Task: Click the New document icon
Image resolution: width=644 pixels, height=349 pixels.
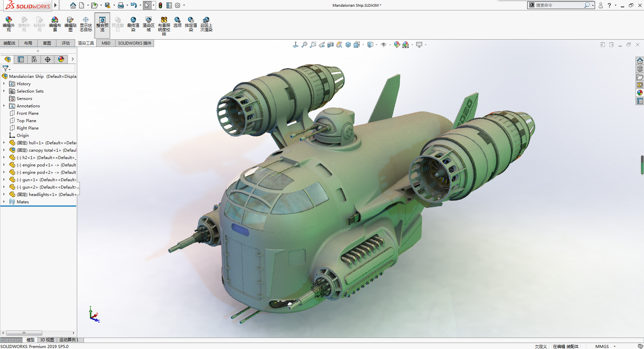Action: (82, 5)
